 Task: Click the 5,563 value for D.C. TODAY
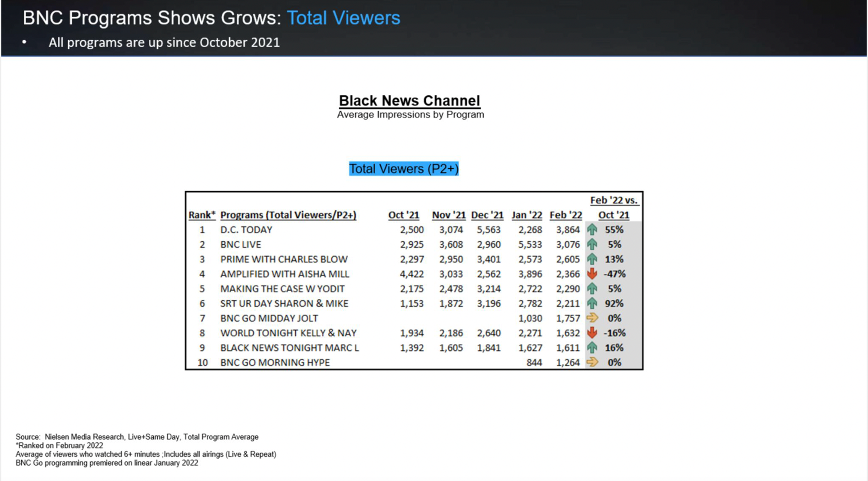[x=489, y=230]
